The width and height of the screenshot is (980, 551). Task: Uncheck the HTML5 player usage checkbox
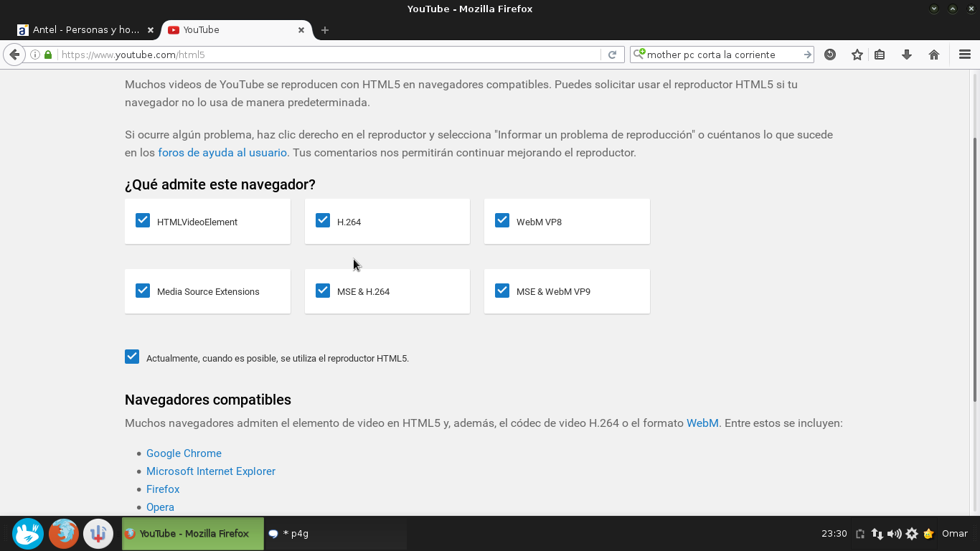pyautogui.click(x=132, y=357)
